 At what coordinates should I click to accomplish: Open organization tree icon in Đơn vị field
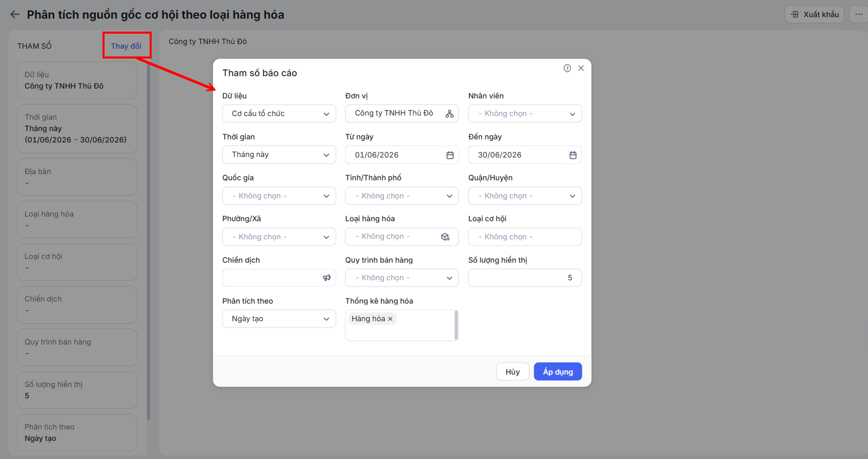449,113
